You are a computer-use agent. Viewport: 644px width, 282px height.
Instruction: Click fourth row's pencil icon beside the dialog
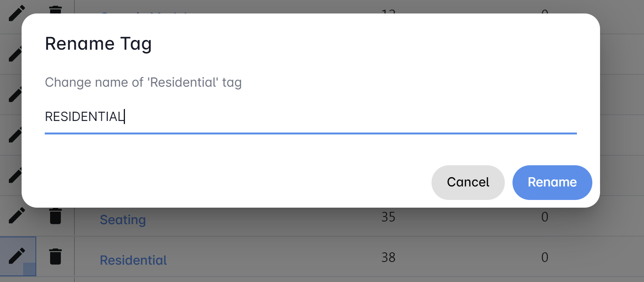[x=14, y=135]
